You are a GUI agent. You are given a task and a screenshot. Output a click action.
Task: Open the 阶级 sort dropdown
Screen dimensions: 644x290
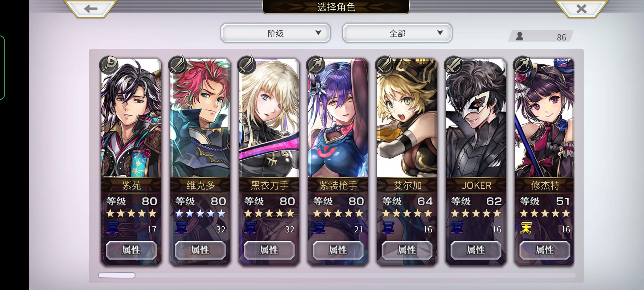pos(276,33)
